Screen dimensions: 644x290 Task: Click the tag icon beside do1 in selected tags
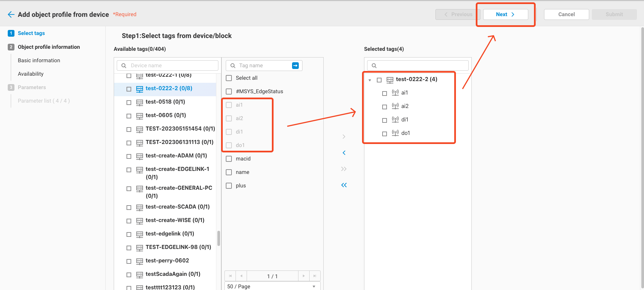395,133
